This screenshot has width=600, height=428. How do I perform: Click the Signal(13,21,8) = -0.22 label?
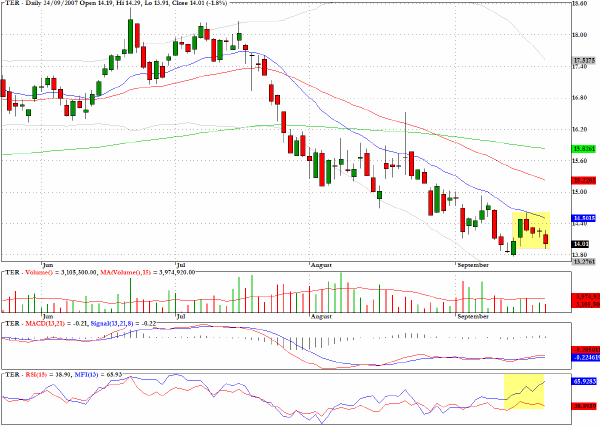tap(123, 324)
